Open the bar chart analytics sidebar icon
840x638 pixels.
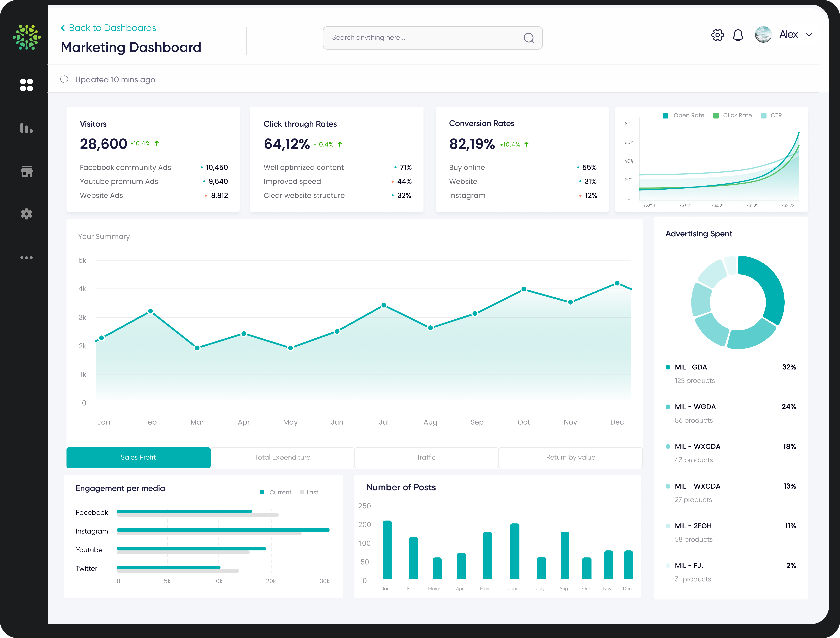pos(26,128)
